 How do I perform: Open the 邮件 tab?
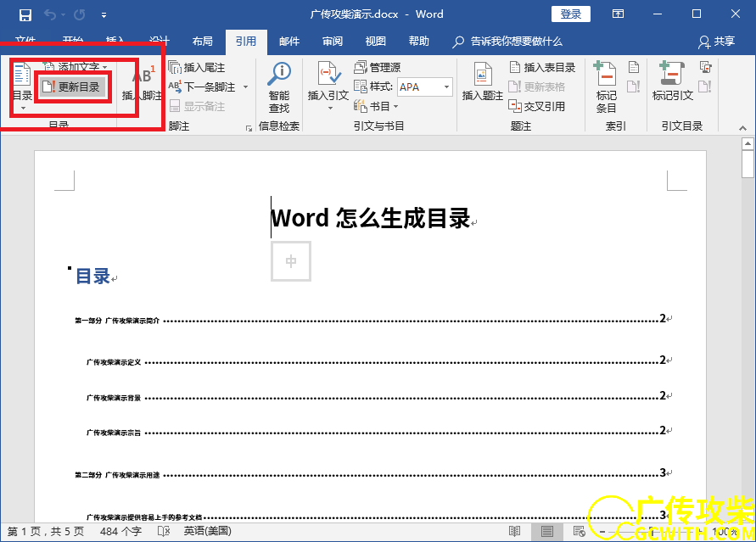289,42
